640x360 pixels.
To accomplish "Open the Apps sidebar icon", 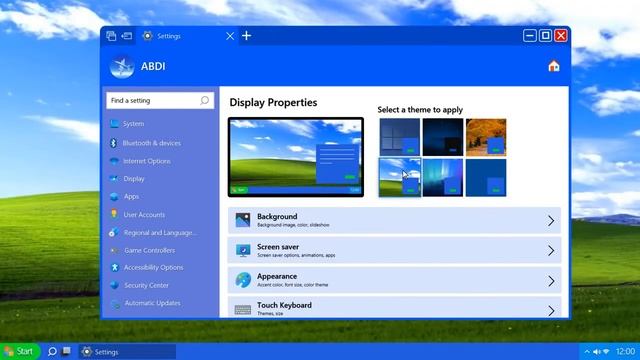I will pos(114,197).
